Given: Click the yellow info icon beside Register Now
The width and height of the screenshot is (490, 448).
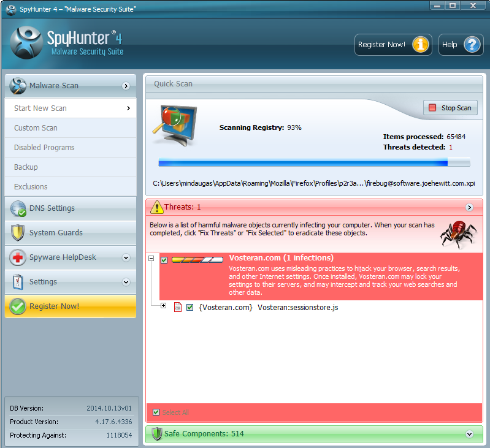Looking at the screenshot, I should 420,45.
